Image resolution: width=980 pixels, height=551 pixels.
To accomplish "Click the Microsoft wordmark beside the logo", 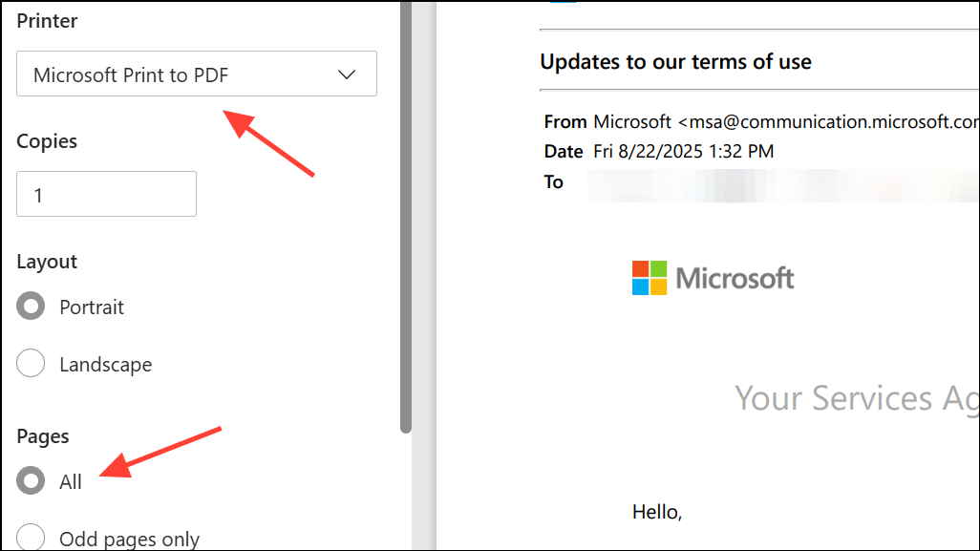I will coord(735,278).
